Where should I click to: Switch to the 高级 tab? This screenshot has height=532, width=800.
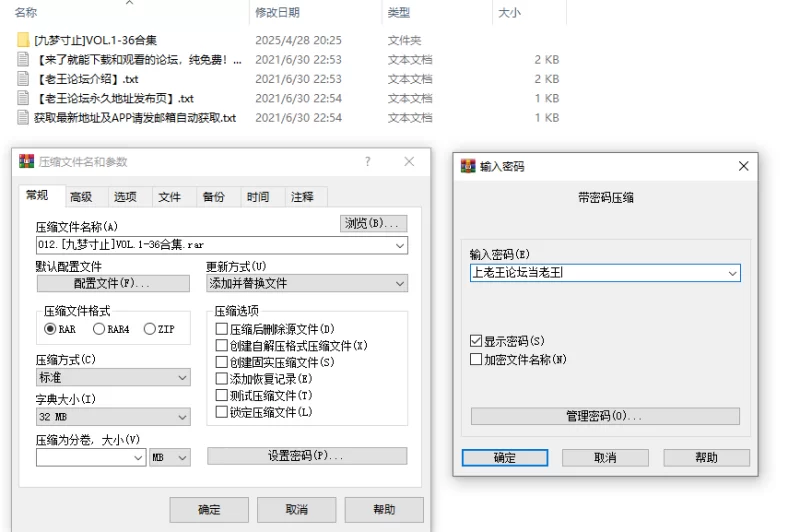(x=81, y=197)
